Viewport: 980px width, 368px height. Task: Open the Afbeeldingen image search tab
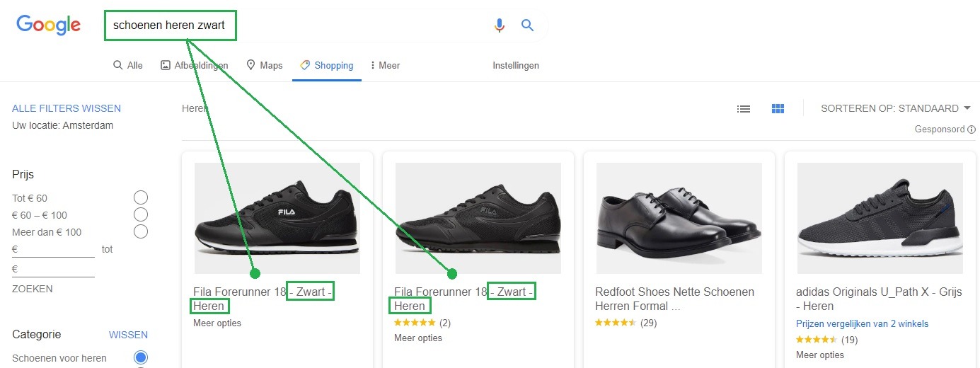tap(194, 65)
